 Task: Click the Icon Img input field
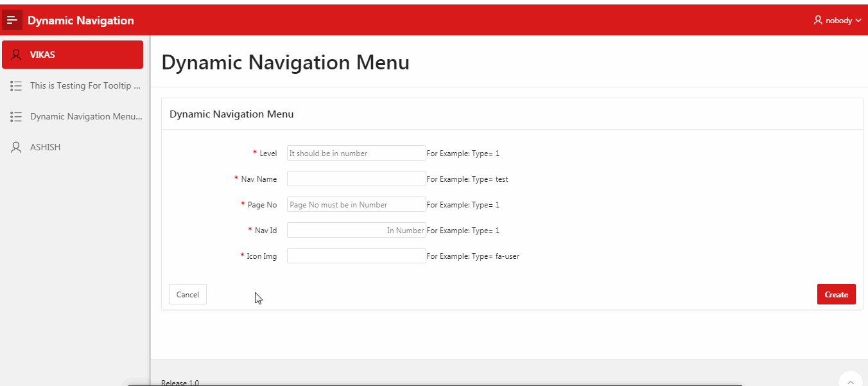tap(356, 256)
